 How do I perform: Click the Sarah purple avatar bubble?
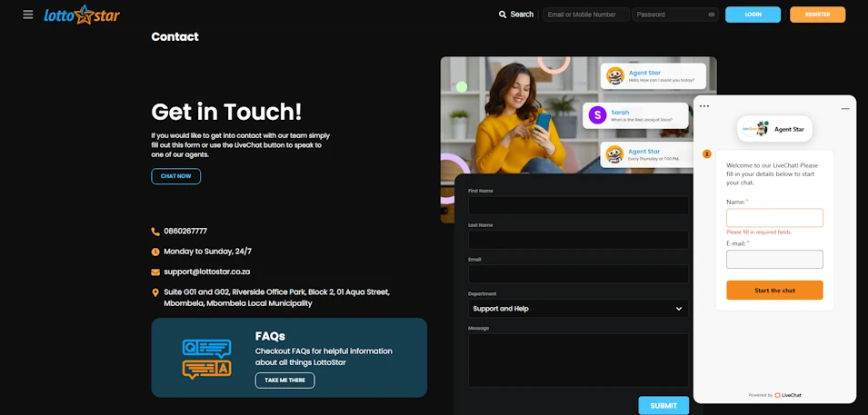coord(597,115)
